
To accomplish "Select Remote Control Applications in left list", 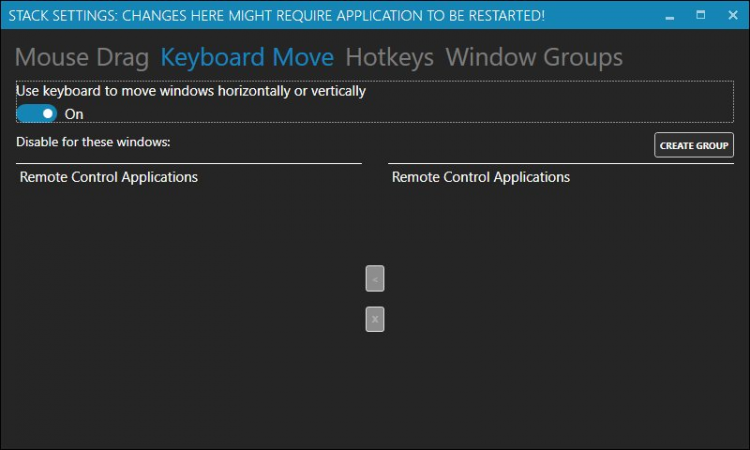I will tap(109, 178).
